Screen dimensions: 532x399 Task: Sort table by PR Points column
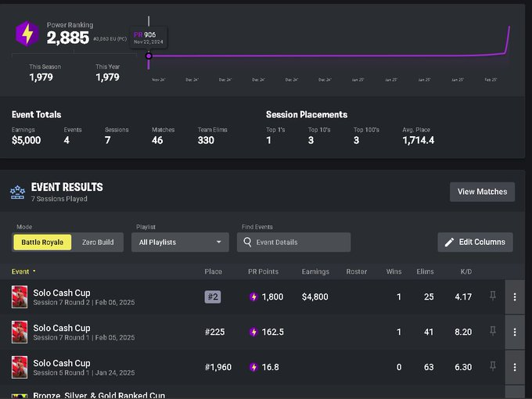pos(263,271)
